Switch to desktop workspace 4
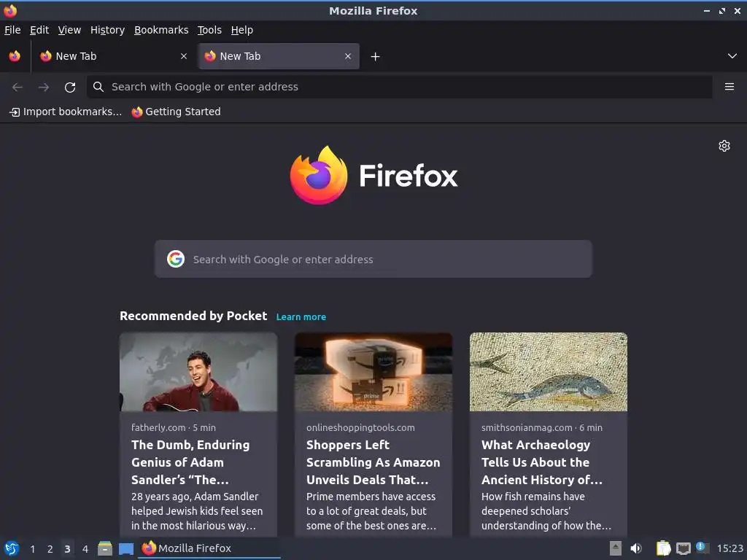Image resolution: width=747 pixels, height=560 pixels. click(x=85, y=549)
